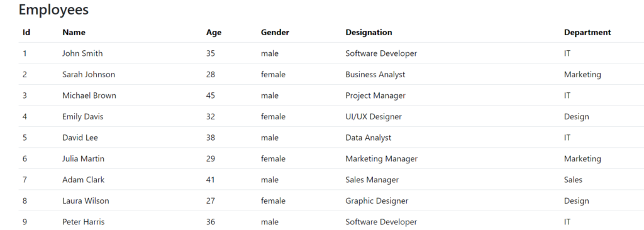Click the Department column header
The width and height of the screenshot is (644, 230).
pos(587,33)
